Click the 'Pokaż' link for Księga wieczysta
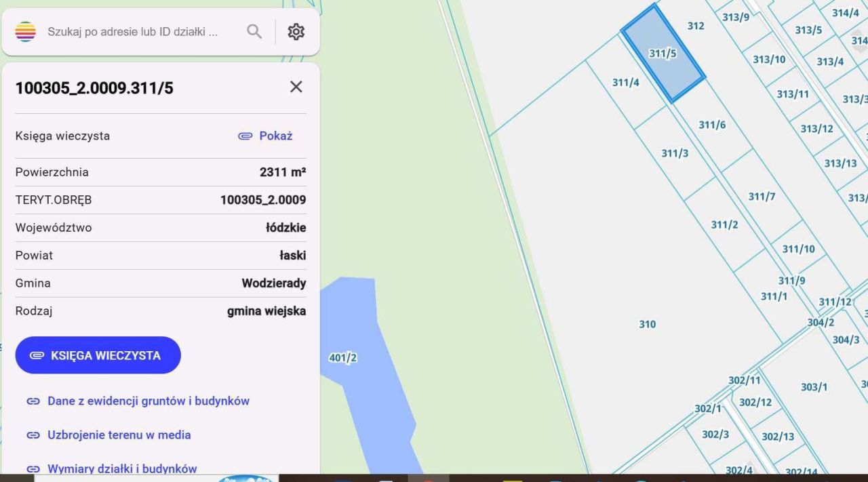868x482 pixels. pyautogui.click(x=265, y=136)
